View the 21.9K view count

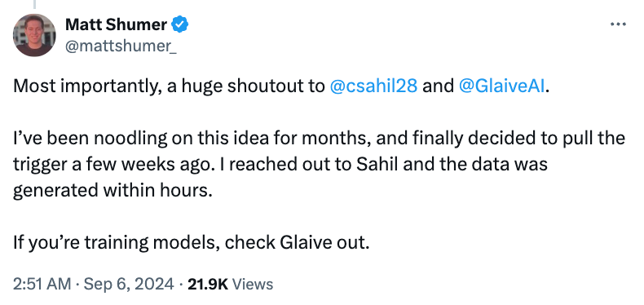click(207, 284)
